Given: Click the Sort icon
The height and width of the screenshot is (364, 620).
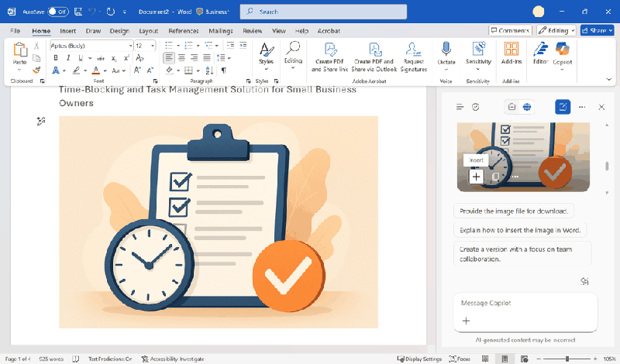Looking at the screenshot, I should 209,70.
